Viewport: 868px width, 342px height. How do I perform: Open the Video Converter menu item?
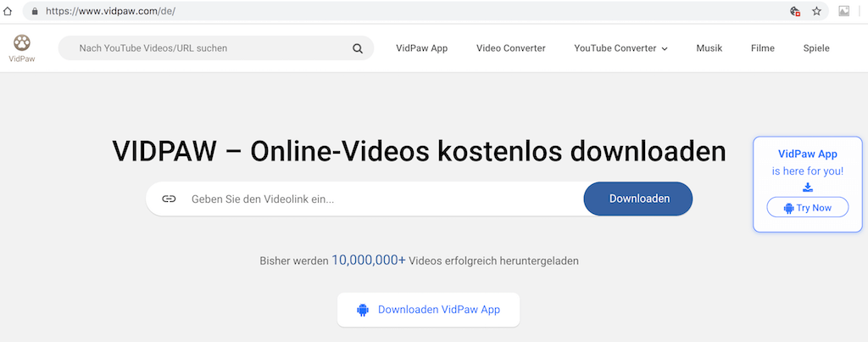[511, 48]
